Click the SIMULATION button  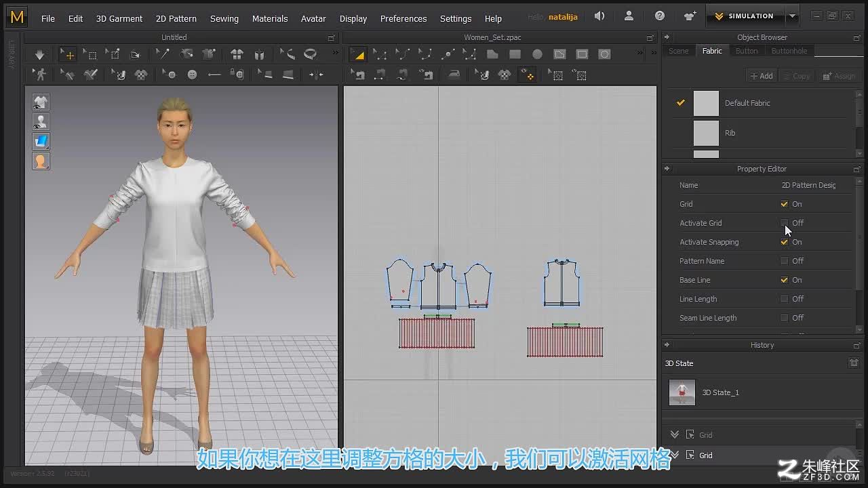coord(745,16)
